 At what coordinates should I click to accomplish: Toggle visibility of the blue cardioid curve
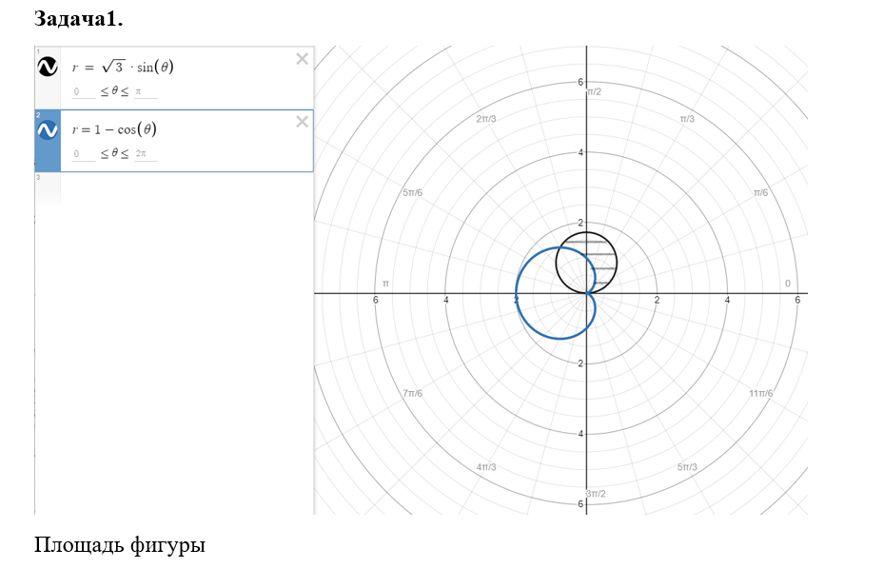click(x=47, y=130)
